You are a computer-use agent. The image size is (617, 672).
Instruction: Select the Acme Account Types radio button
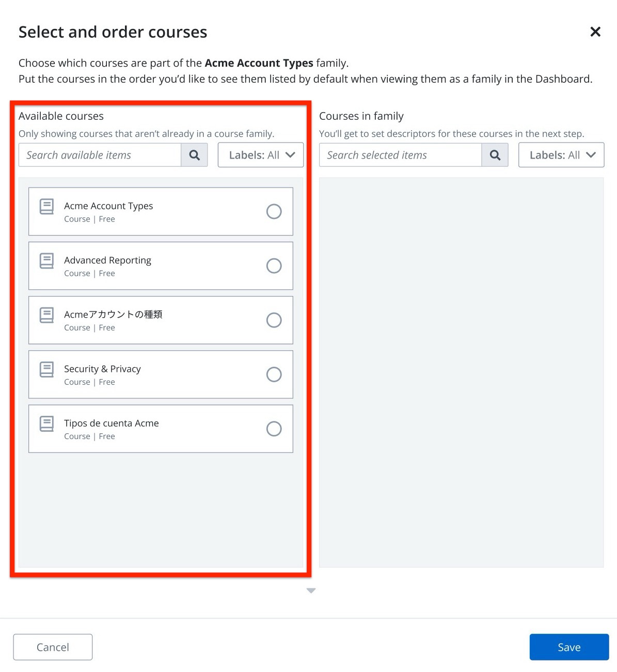pyautogui.click(x=274, y=211)
